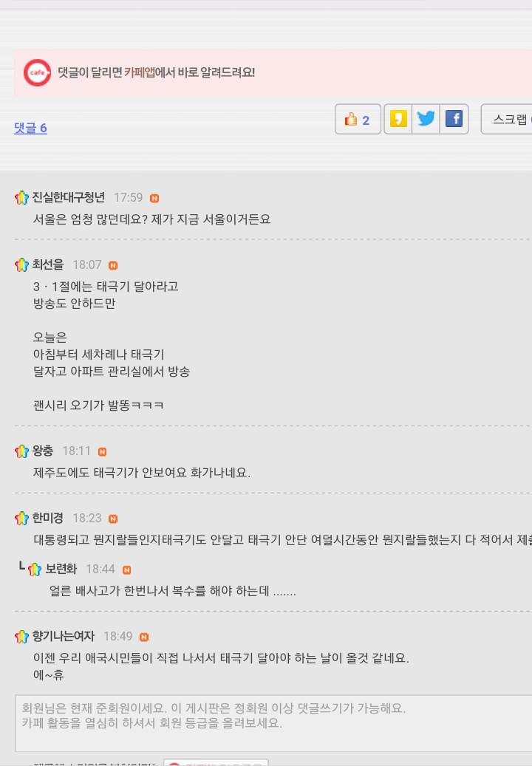Click level badge icon next to 진실한대구청년
Image resolution: width=532 pixels, height=766 pixels.
pyautogui.click(x=21, y=197)
